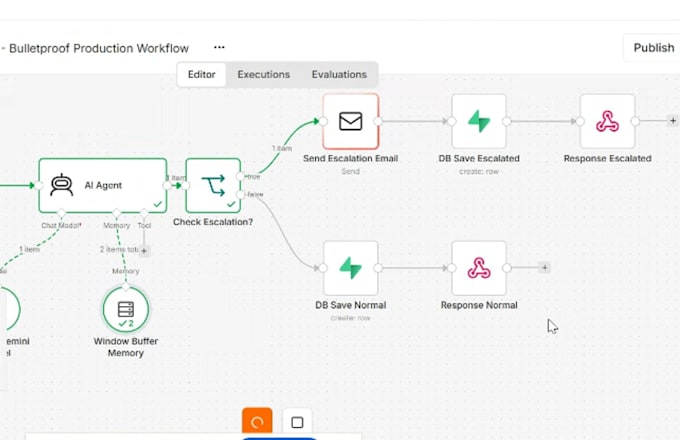Viewport: 680px width, 440px height.
Task: Add a tool to the AI Agent
Action: pos(144,251)
